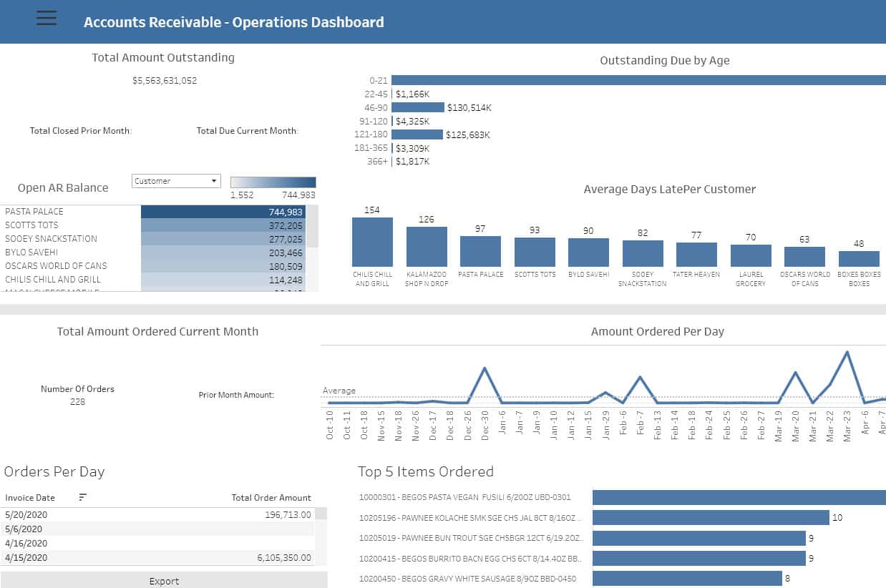The width and height of the screenshot is (886, 588).
Task: Select the Tater Heaven 77 days bar
Action: [696, 255]
